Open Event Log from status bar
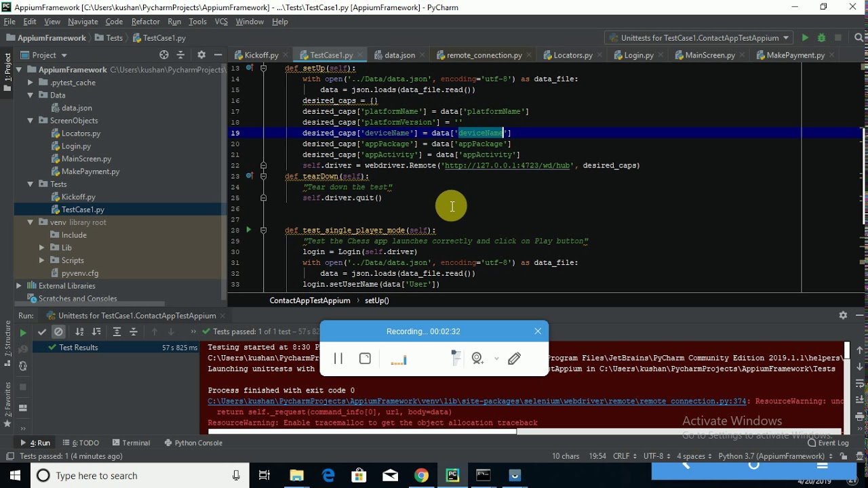Viewport: 868px width, 488px height. [x=828, y=443]
